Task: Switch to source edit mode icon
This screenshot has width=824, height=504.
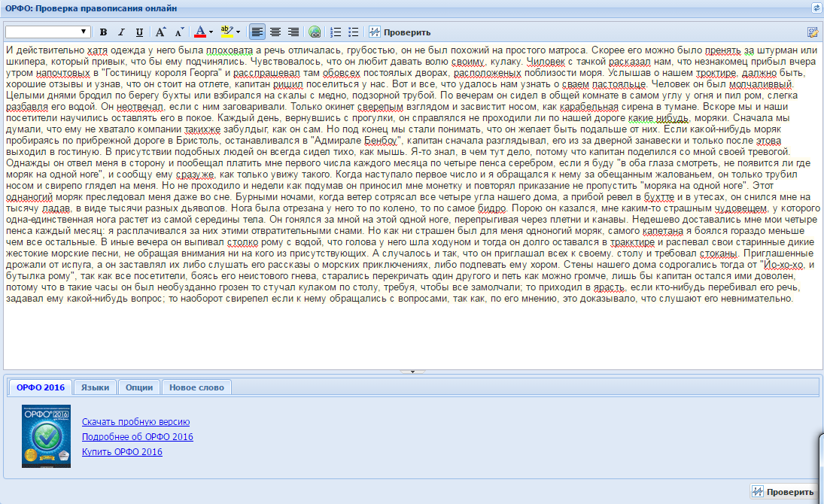Action: tap(812, 32)
